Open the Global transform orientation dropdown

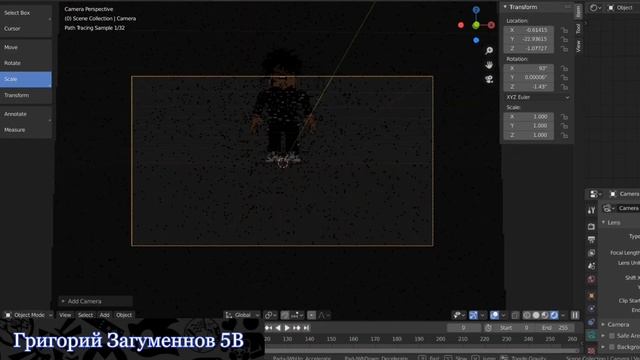point(242,315)
